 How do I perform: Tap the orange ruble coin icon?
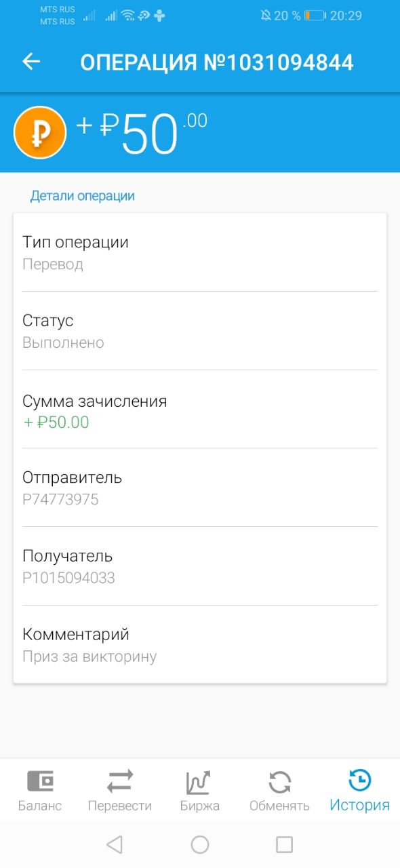[x=40, y=132]
